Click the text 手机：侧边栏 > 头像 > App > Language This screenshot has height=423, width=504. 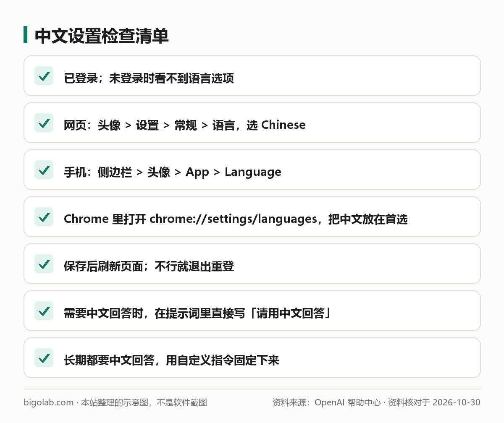tap(173, 172)
